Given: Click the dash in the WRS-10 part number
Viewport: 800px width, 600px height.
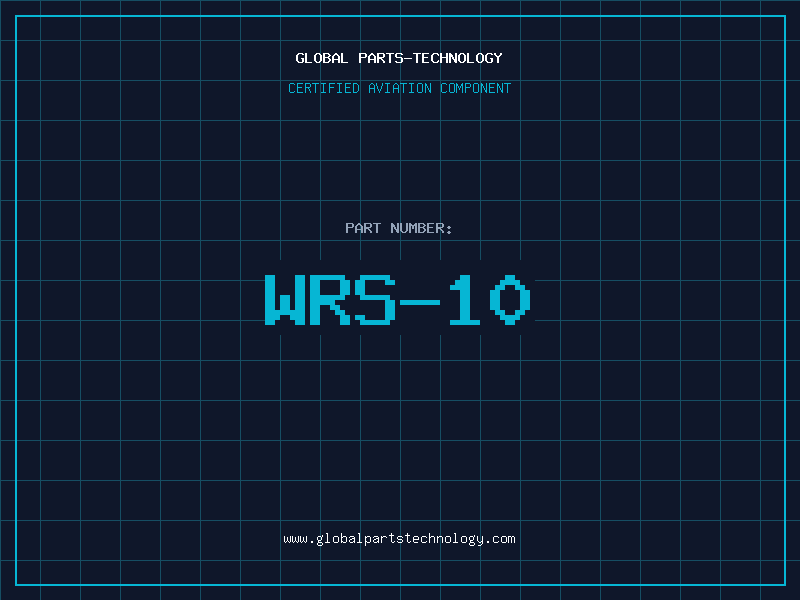Looking at the screenshot, I should click(x=418, y=300).
